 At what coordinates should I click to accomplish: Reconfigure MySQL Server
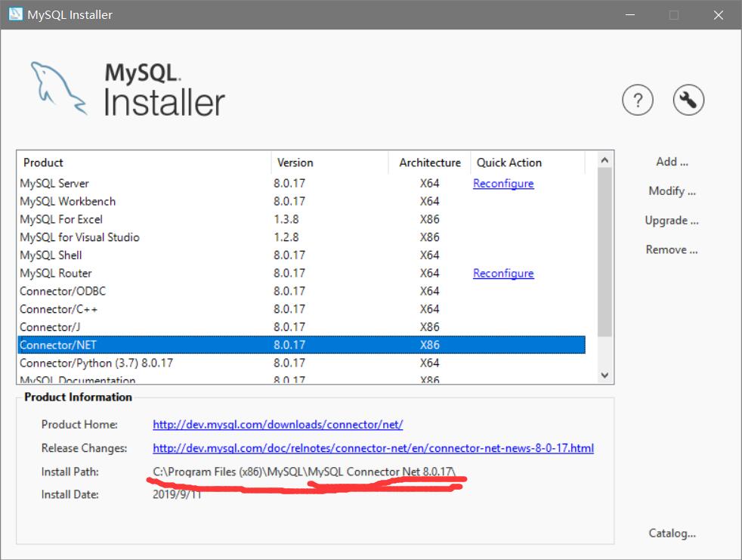(503, 183)
